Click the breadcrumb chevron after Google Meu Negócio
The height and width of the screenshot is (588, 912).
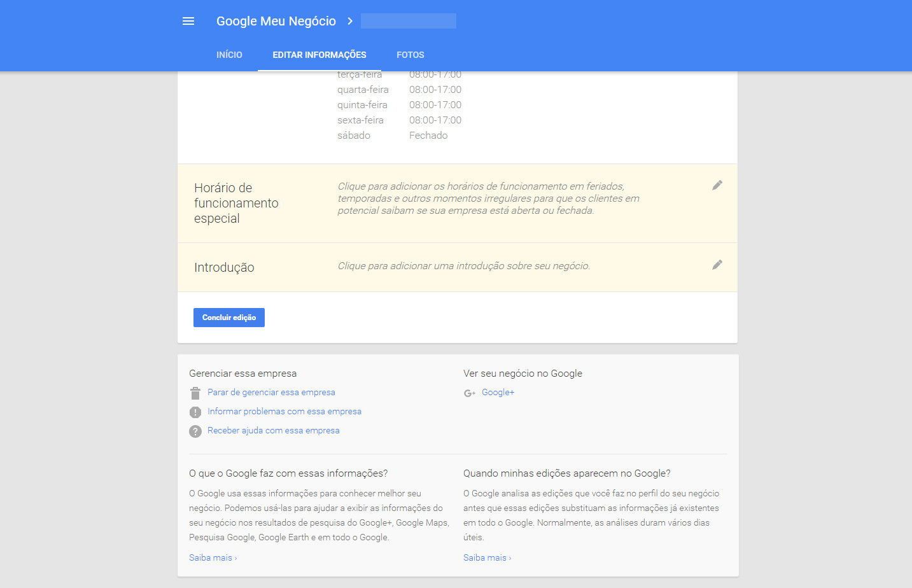pyautogui.click(x=350, y=21)
